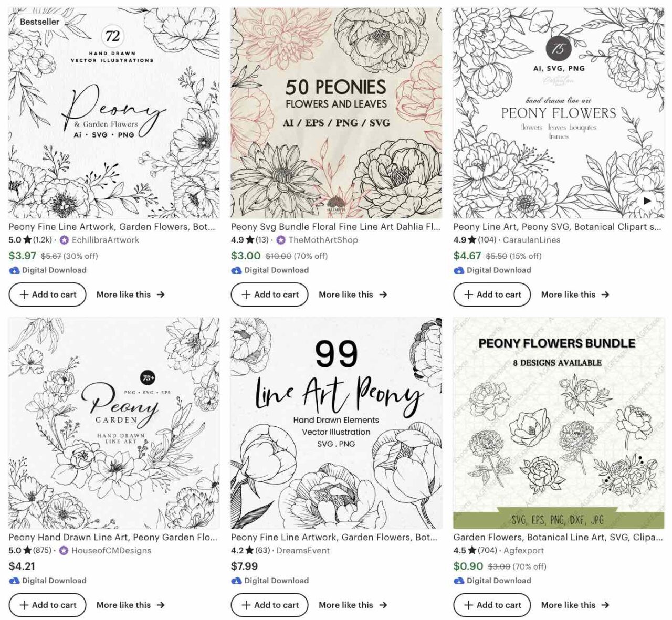Click the Star Seller badge beside HouseofCMDesigns
The image size is (672, 620).
tap(64, 550)
